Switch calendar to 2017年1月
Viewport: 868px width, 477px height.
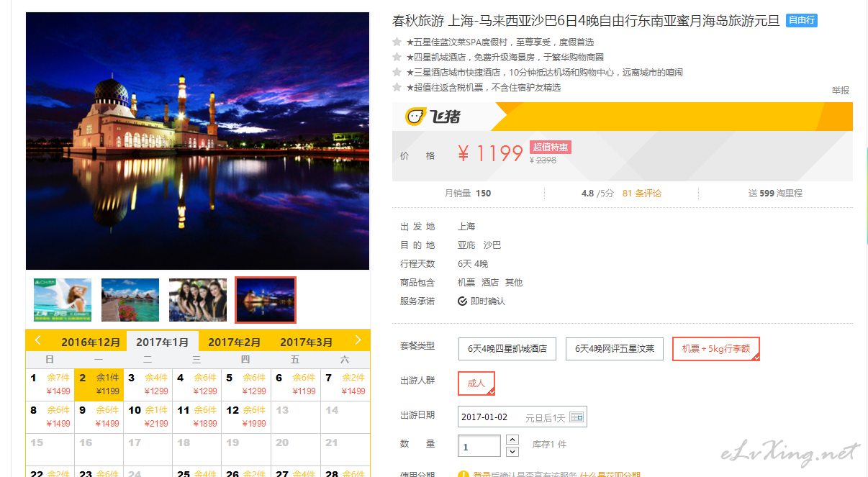click(x=163, y=342)
